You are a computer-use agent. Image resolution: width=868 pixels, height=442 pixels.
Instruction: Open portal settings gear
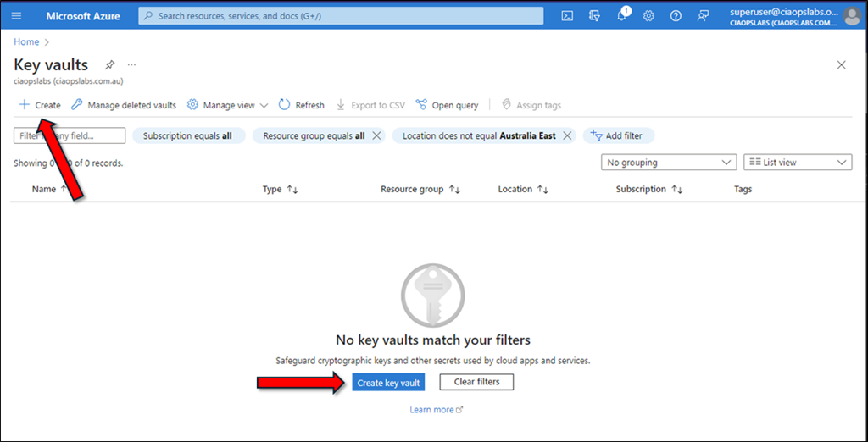[x=648, y=16]
